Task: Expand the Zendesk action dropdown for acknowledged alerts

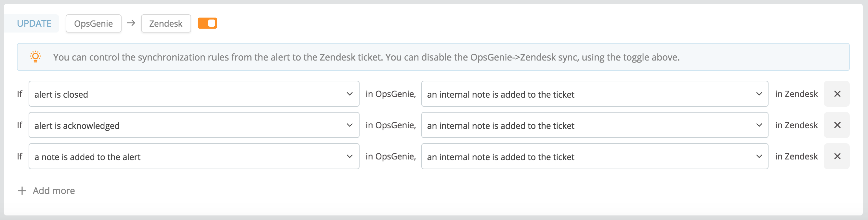Action: 758,125
